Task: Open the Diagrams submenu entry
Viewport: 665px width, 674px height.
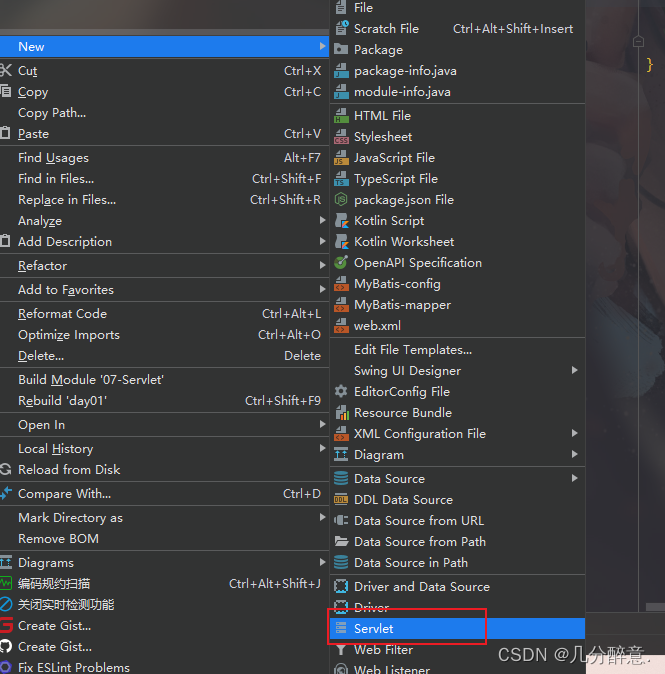Action: pyautogui.click(x=164, y=563)
